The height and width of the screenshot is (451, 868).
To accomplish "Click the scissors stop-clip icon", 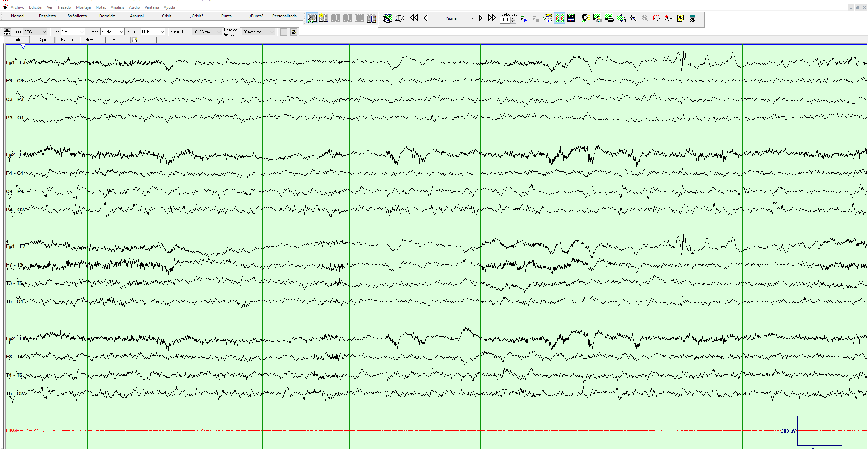I will (536, 18).
